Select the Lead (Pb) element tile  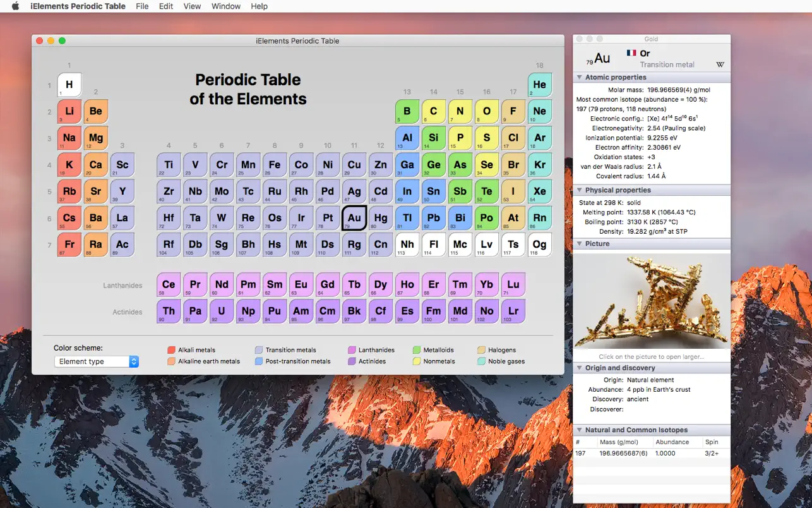(434, 218)
